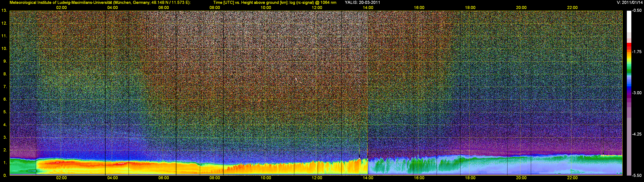
Task: Click the 8. km height axis label
Action: click(x=5, y=74)
